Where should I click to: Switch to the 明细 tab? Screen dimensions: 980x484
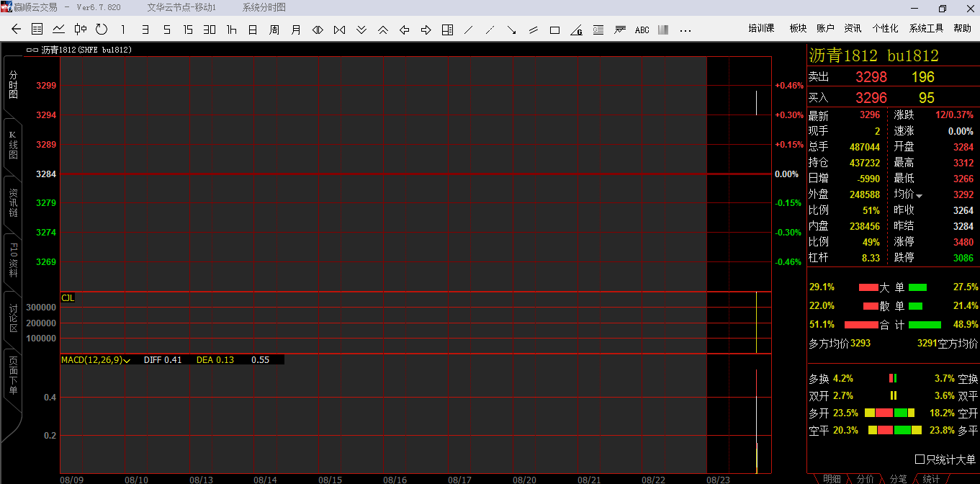831,479
